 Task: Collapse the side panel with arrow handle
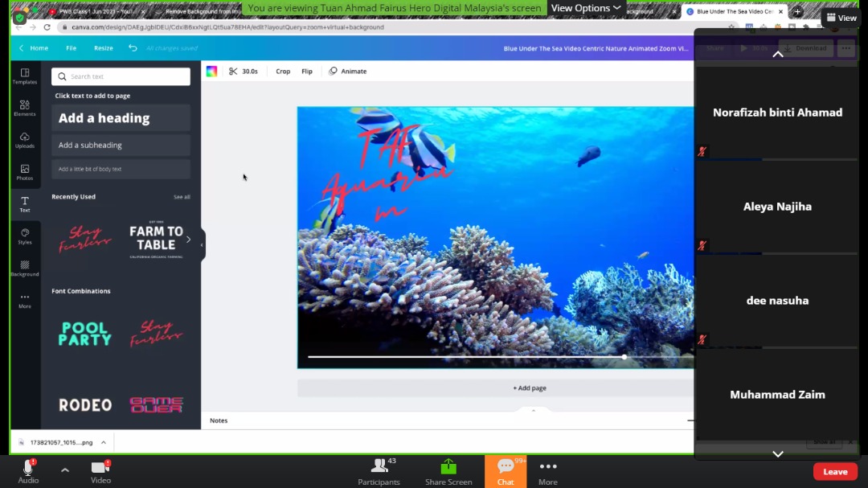(x=202, y=244)
